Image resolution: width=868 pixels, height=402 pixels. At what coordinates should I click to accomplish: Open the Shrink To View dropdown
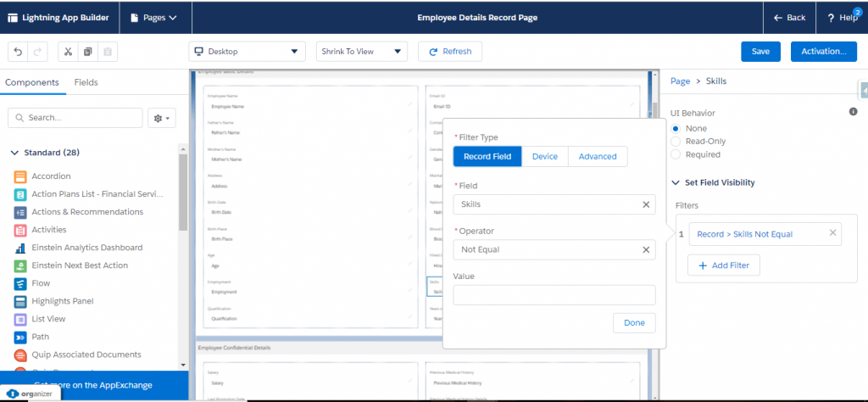coord(361,52)
